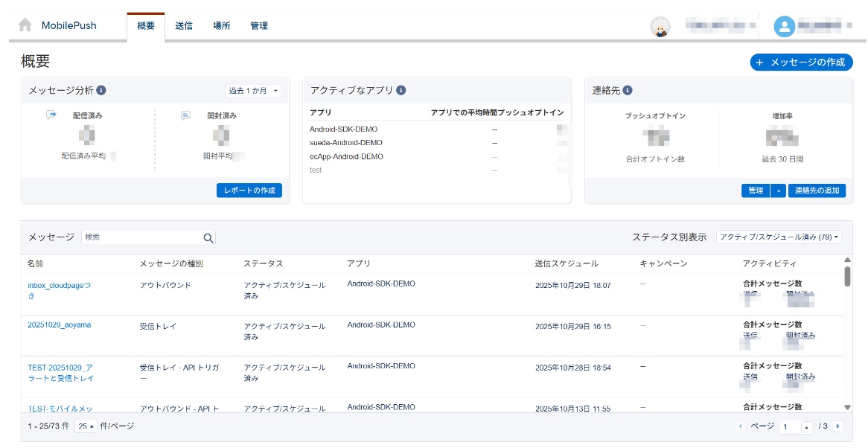Open the user profile avatar menu
Screen dimensions: 868x448
tap(784, 26)
